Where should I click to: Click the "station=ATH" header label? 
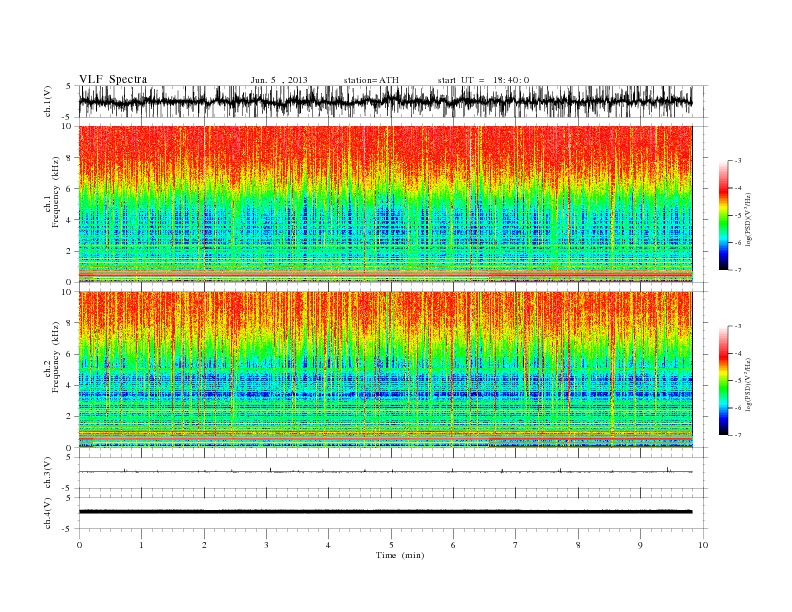(x=371, y=80)
